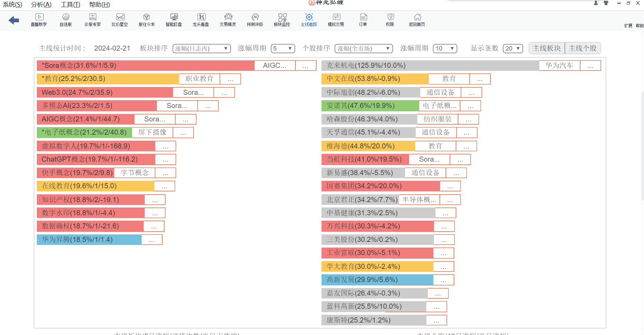Click the AIGC... tag beside Sora概念
Image resolution: width=644 pixels, height=335 pixels.
(x=275, y=65)
